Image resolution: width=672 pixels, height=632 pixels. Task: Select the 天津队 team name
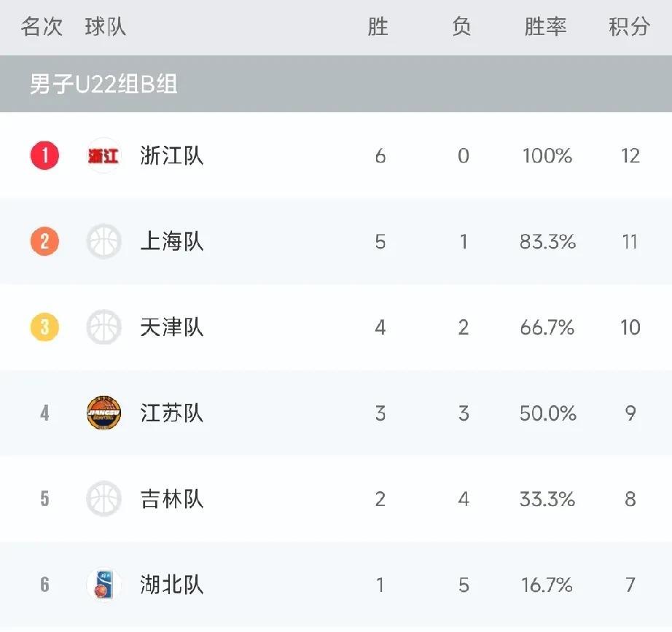click(x=172, y=327)
